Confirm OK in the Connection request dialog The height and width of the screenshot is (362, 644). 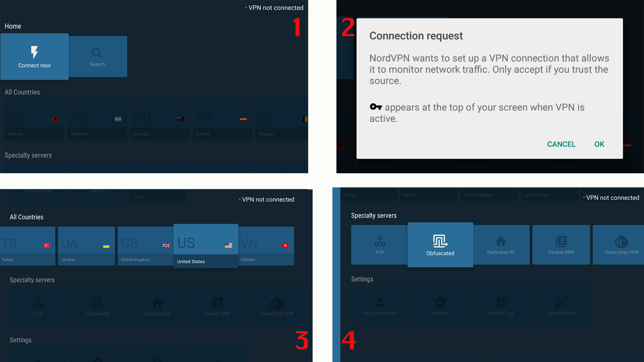599,144
